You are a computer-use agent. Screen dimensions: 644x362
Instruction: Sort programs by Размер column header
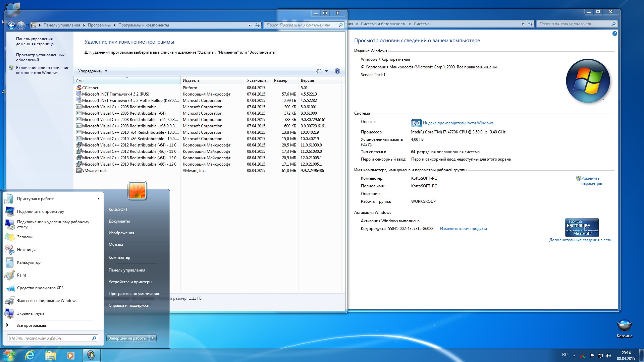285,80
